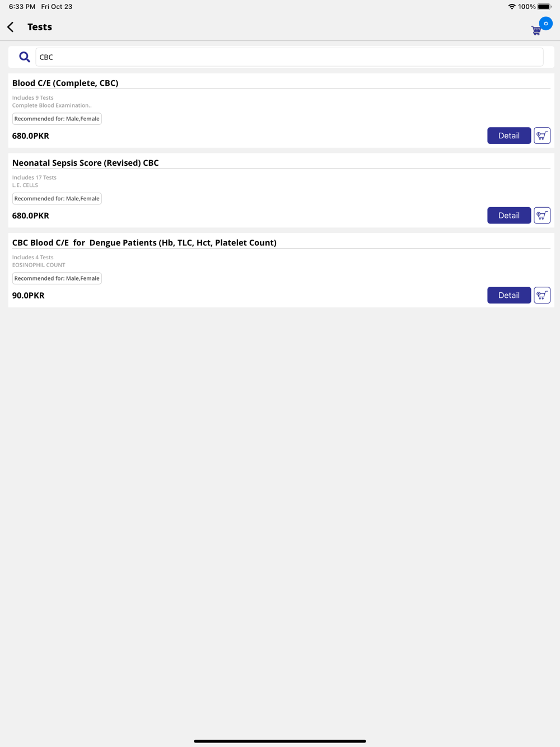Open the shopping cart in header
Screen dimensions: 560x747
click(x=536, y=30)
